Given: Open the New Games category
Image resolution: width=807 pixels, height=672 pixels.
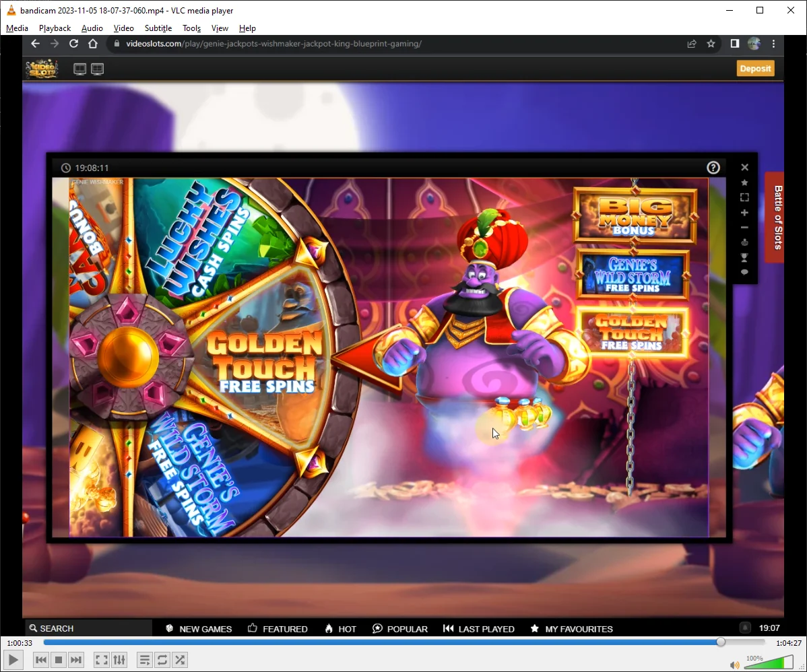Looking at the screenshot, I should click(199, 629).
